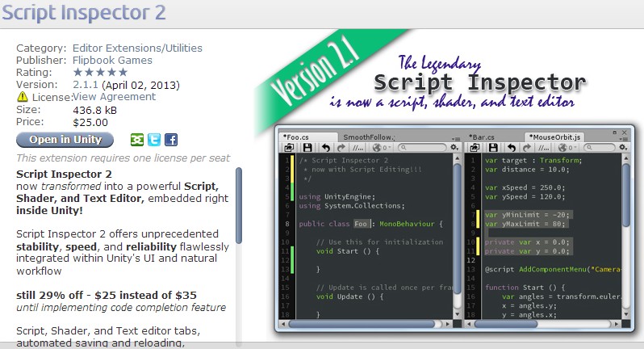The height and width of the screenshot is (349, 644).
Task: Click Foo.cs scrollbar up arrow
Action: pyautogui.click(x=457, y=158)
